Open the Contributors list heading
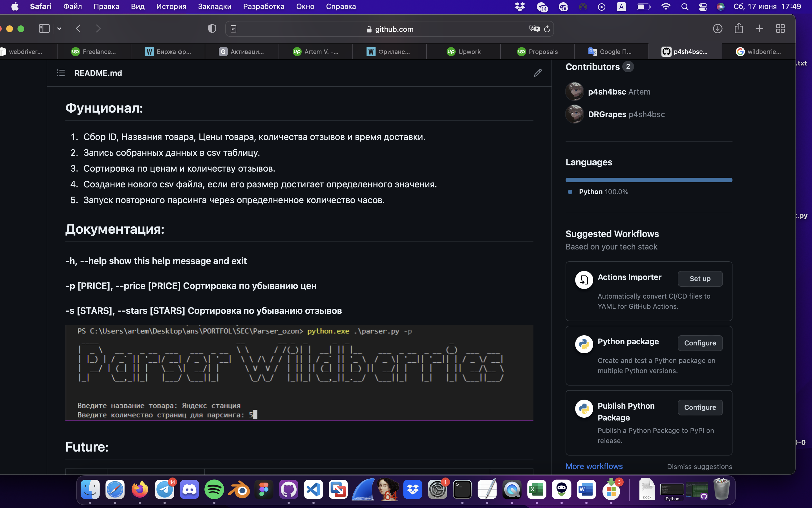This screenshot has width=812, height=508. click(x=593, y=67)
